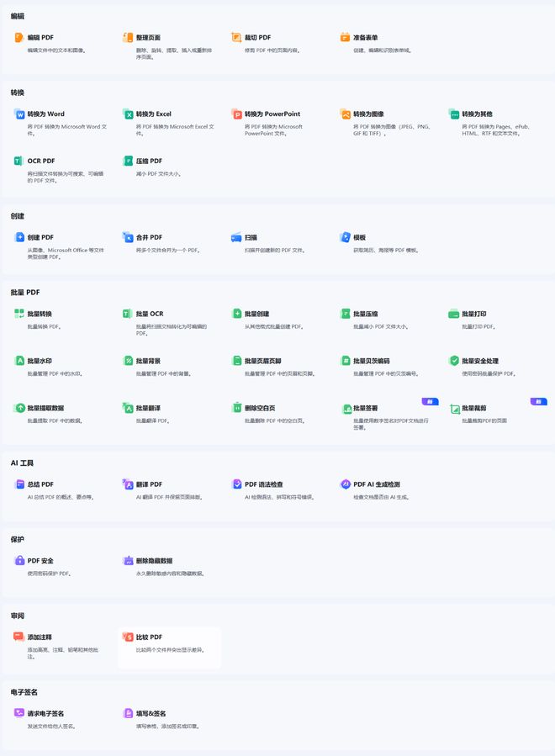Select 批量签署 with AI badge
Image resolution: width=555 pixels, height=756 pixels.
point(366,409)
